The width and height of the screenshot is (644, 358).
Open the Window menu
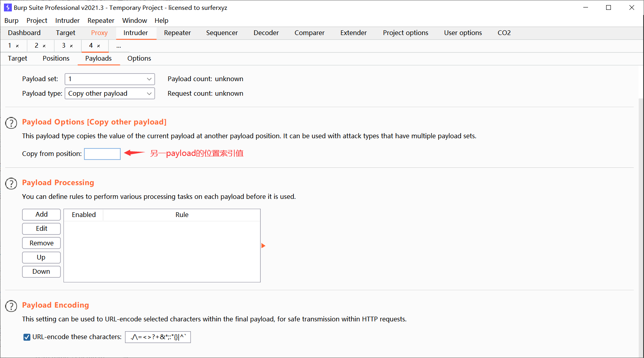134,20
